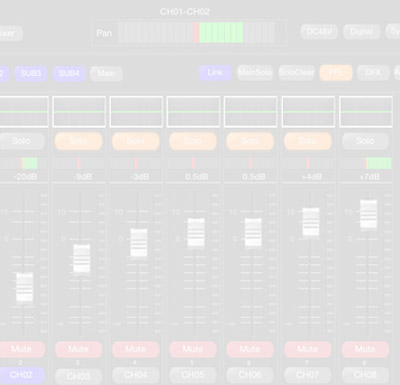
Task: Mute the CH05 channel
Action: click(193, 349)
